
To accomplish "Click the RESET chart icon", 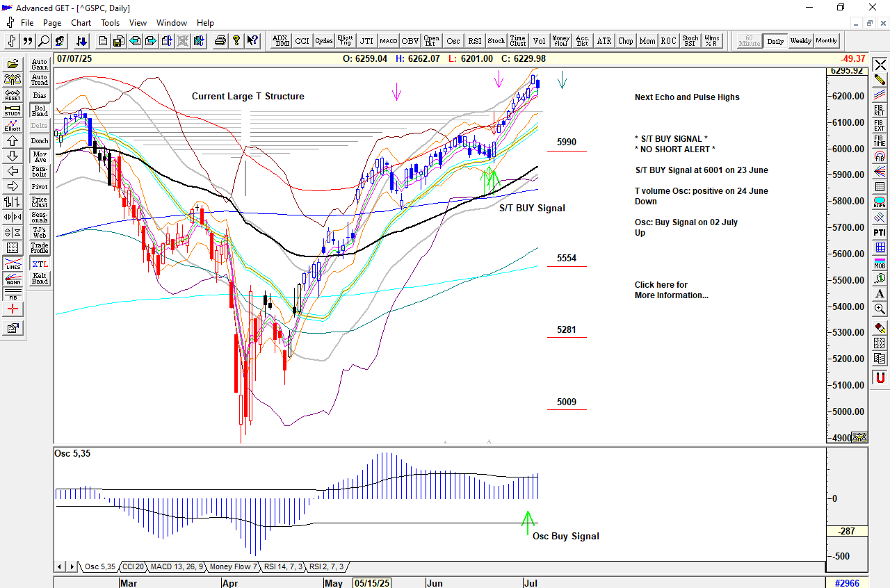I will pyautogui.click(x=13, y=95).
